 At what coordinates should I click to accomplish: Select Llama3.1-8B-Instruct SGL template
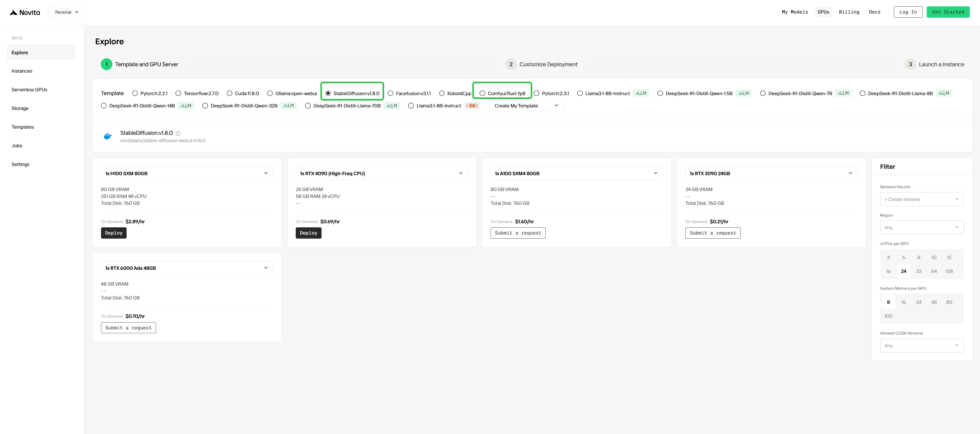(x=411, y=106)
